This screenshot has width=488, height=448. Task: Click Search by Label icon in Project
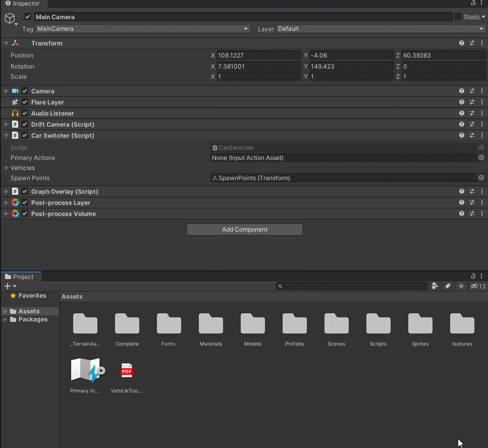pos(448,287)
